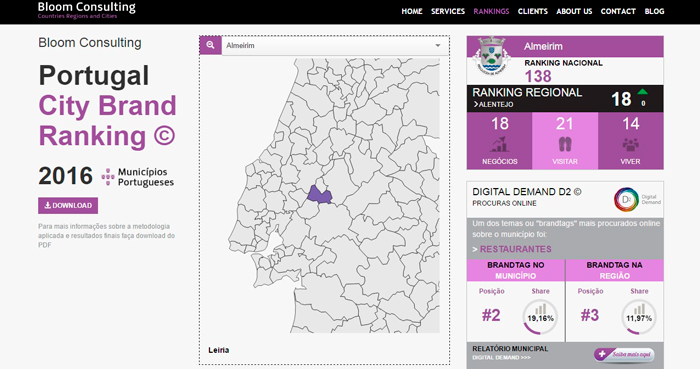
Task: Click the magnifier search icon beside Almeirim
Action: pyautogui.click(x=210, y=45)
